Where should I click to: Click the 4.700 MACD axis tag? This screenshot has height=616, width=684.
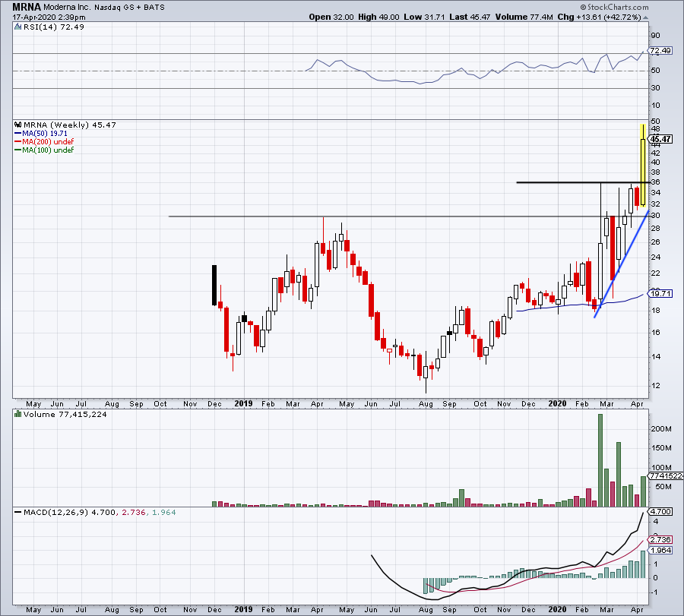tap(660, 511)
